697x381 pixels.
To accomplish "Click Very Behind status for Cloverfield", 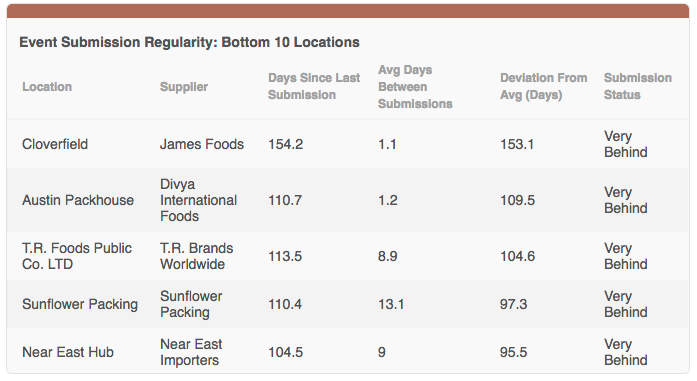I will (x=625, y=144).
